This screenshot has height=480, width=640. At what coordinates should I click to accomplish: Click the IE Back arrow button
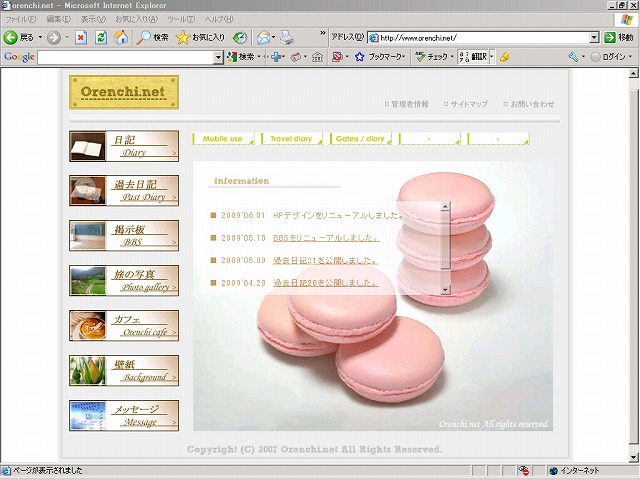coord(11,38)
